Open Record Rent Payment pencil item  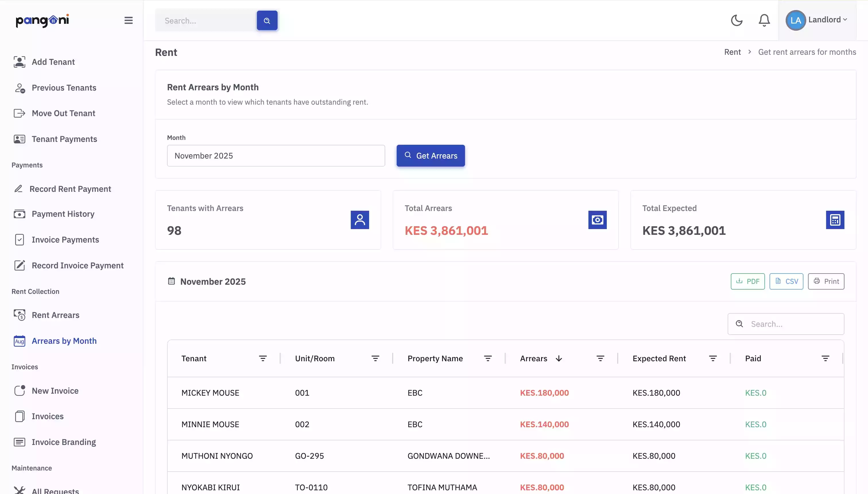[70, 189]
